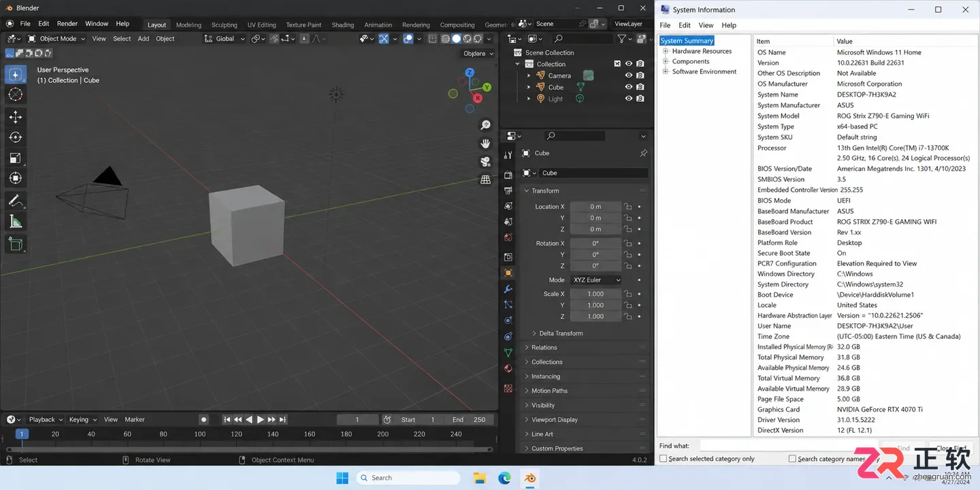Image resolution: width=980 pixels, height=490 pixels.
Task: Click the Scale X value field
Action: pyautogui.click(x=595, y=294)
